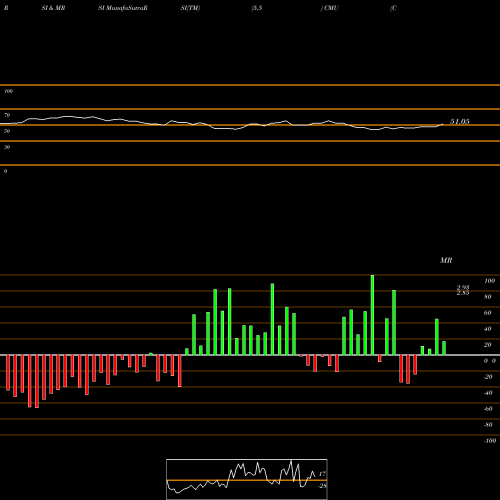Image resolution: width=500 pixels, height=500 pixels.
Task: Click the MR axis label 40
Action: pos(488,329)
